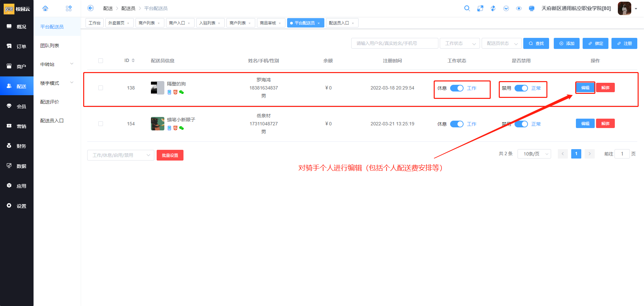
Task: Select 配送评价 in the submenu
Action: (x=57, y=102)
